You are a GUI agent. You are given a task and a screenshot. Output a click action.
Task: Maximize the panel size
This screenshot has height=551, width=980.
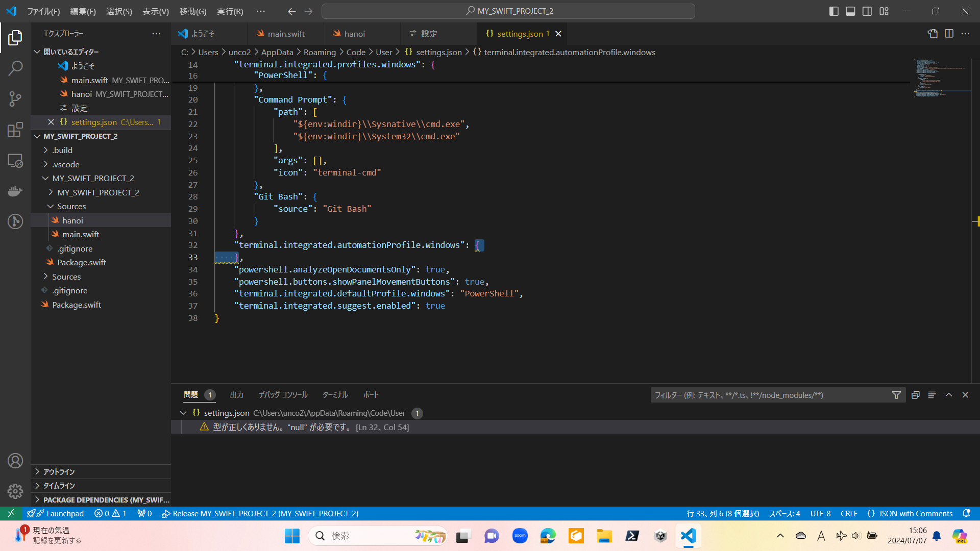pos(949,395)
